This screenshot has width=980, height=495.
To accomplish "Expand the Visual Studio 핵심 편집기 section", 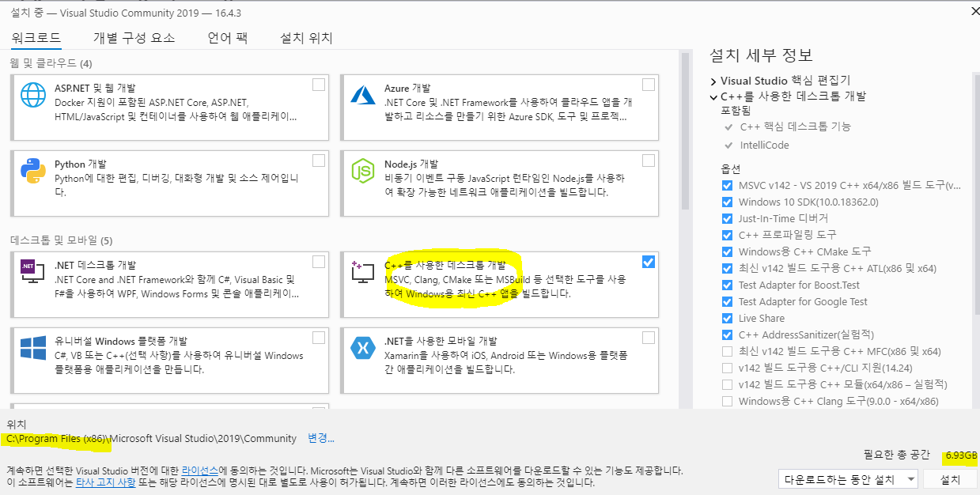I will point(713,81).
